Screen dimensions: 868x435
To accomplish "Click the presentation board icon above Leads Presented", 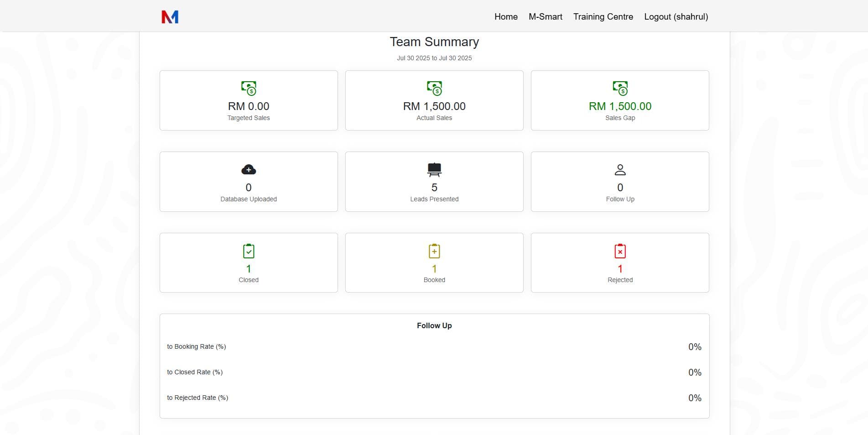I will coord(434,169).
